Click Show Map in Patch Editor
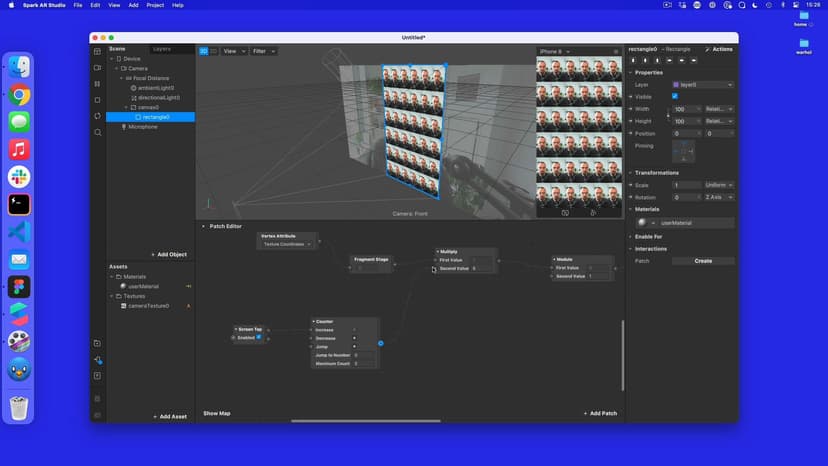The width and height of the screenshot is (828, 466). pyautogui.click(x=217, y=414)
